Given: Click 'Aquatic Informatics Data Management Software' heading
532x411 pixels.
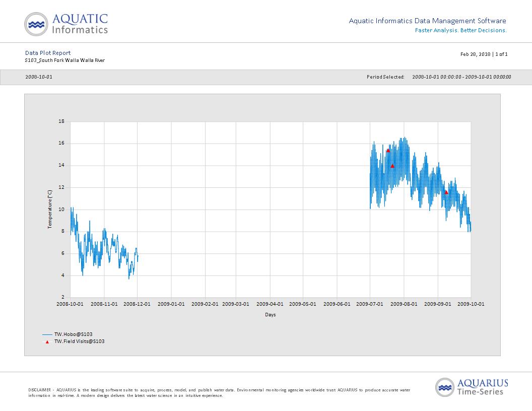Looking at the screenshot, I should pyautogui.click(x=428, y=21).
